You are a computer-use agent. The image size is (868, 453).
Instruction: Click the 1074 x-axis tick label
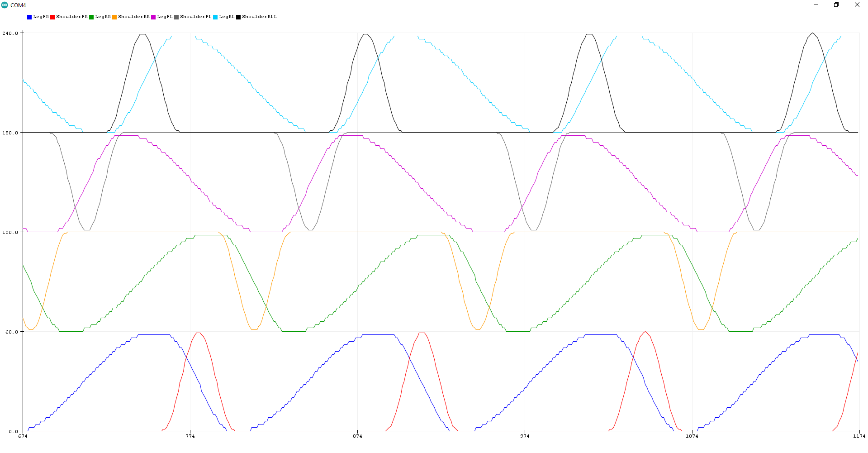(692, 436)
